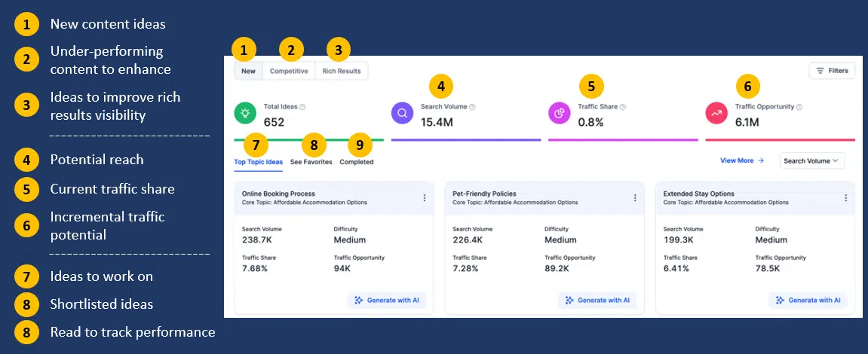Click the purple Search Volume magnifier icon
The image size is (868, 354).
[x=403, y=114]
